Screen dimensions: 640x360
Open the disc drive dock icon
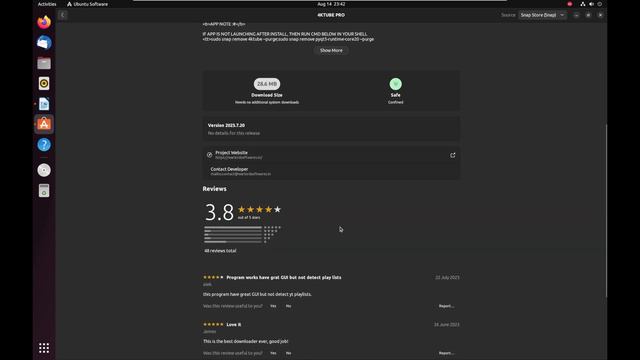click(x=44, y=170)
